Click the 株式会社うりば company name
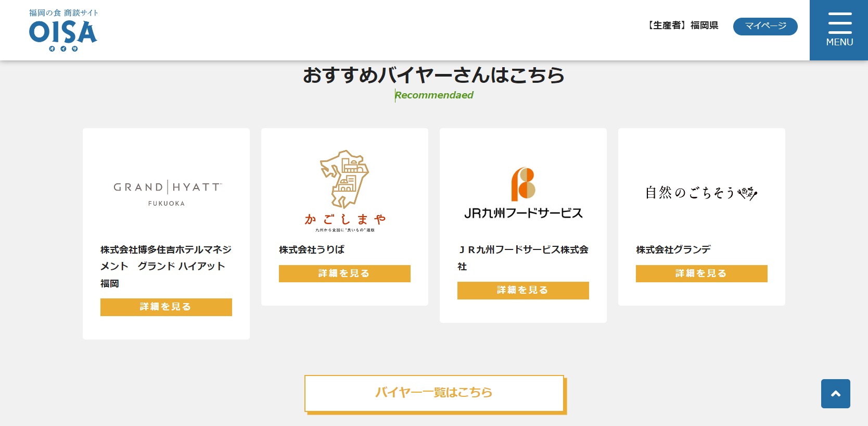This screenshot has height=426, width=868. 312,249
